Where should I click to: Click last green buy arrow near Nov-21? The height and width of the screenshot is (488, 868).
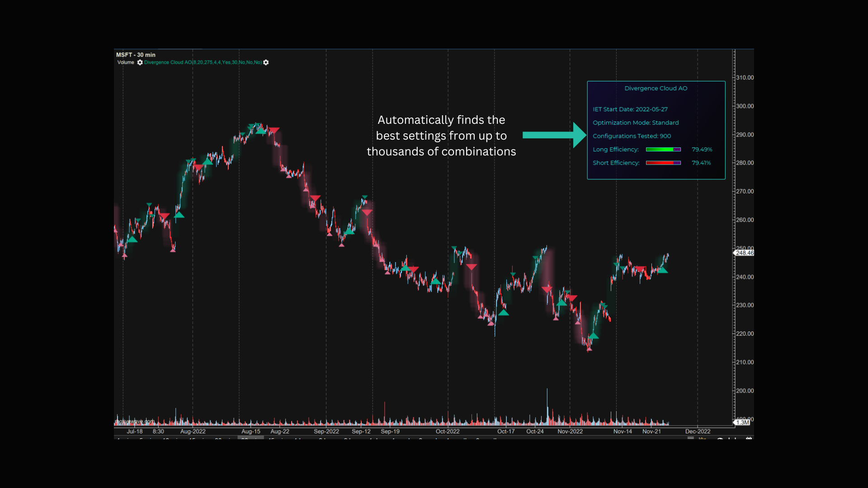click(663, 270)
